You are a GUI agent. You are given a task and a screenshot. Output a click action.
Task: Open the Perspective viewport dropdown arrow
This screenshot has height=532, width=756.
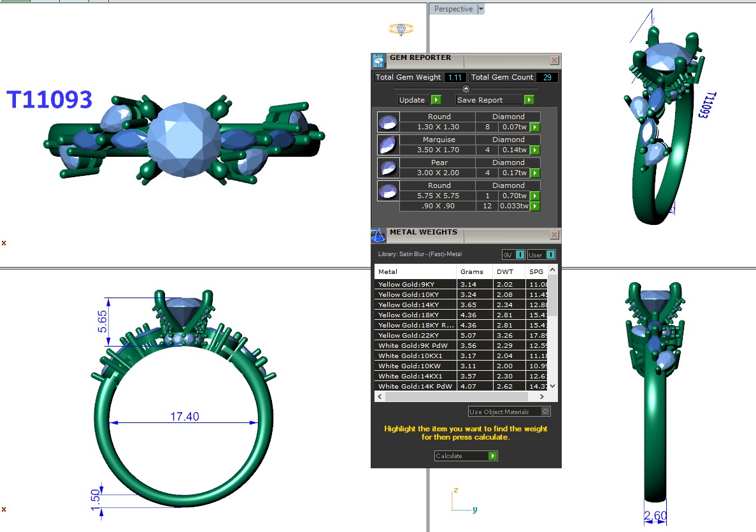click(481, 9)
